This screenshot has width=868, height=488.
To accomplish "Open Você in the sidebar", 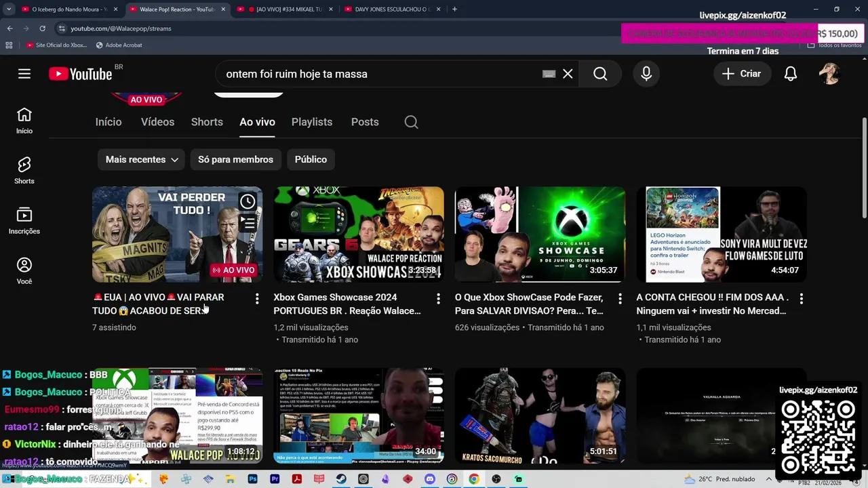I will point(24,272).
